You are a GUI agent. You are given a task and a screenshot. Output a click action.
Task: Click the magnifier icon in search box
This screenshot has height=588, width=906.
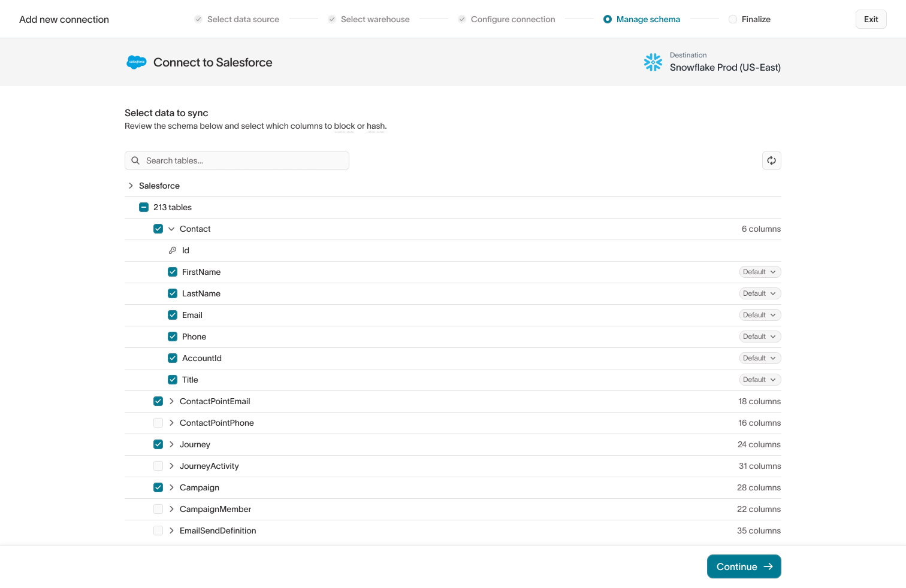[135, 160]
